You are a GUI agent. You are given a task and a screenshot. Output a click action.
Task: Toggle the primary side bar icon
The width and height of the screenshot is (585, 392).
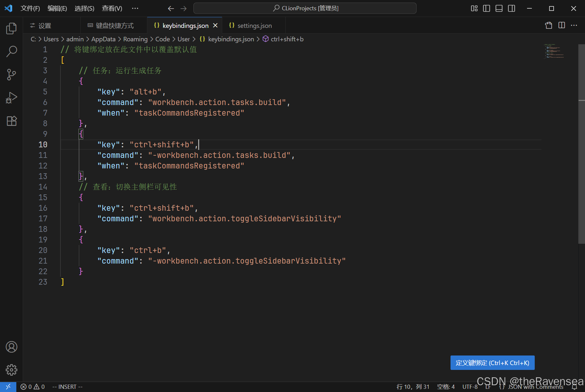486,8
